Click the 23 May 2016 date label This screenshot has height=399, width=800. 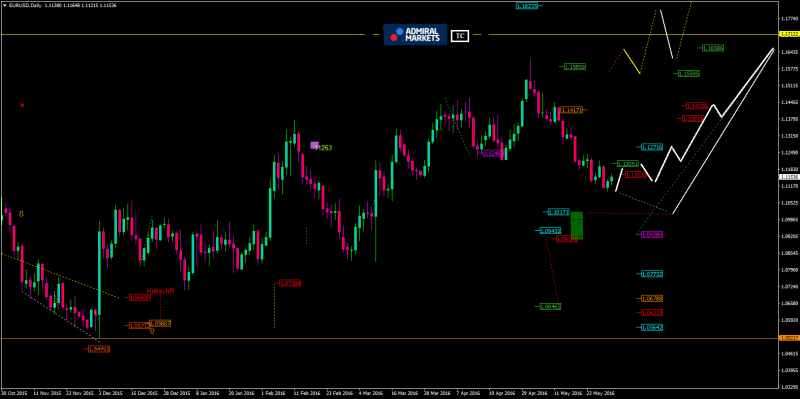[x=600, y=394]
